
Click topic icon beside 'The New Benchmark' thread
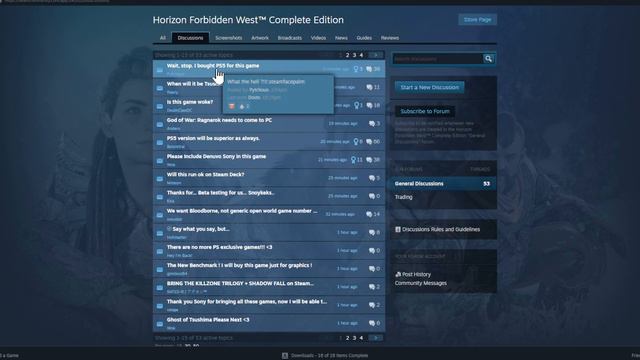[x=160, y=269]
